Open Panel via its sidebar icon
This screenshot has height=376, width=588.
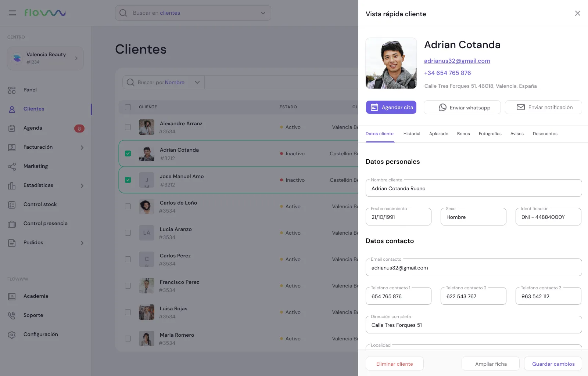click(12, 90)
